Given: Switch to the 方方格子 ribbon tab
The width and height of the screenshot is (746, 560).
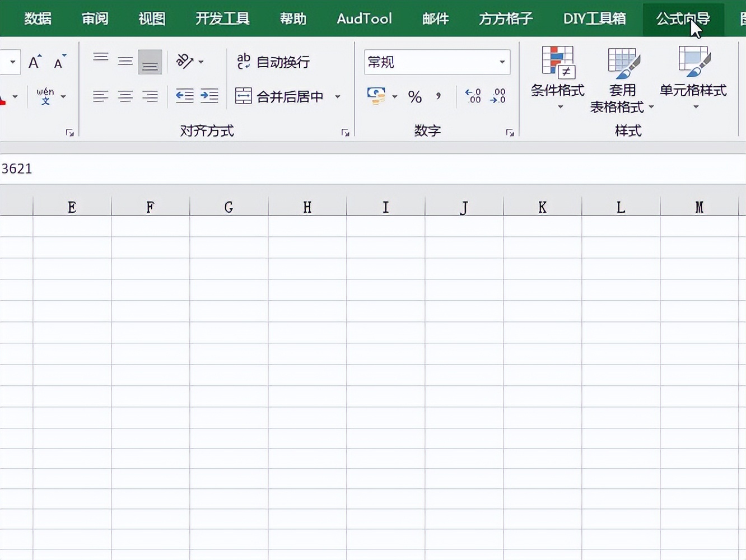Looking at the screenshot, I should (505, 18).
